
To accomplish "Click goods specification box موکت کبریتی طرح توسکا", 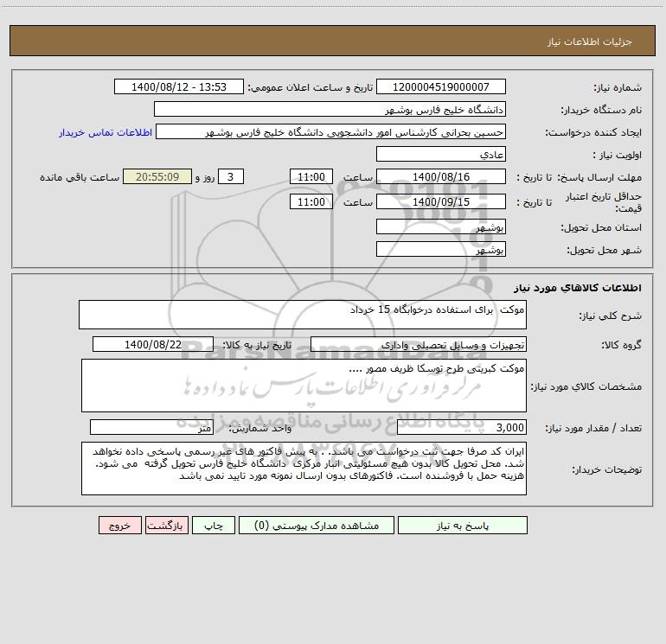I will click(x=304, y=386).
